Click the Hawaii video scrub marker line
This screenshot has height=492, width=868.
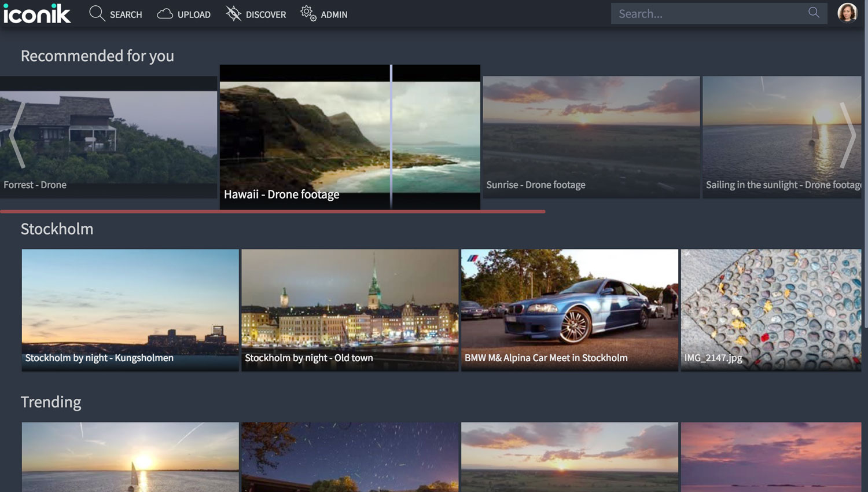point(391,137)
